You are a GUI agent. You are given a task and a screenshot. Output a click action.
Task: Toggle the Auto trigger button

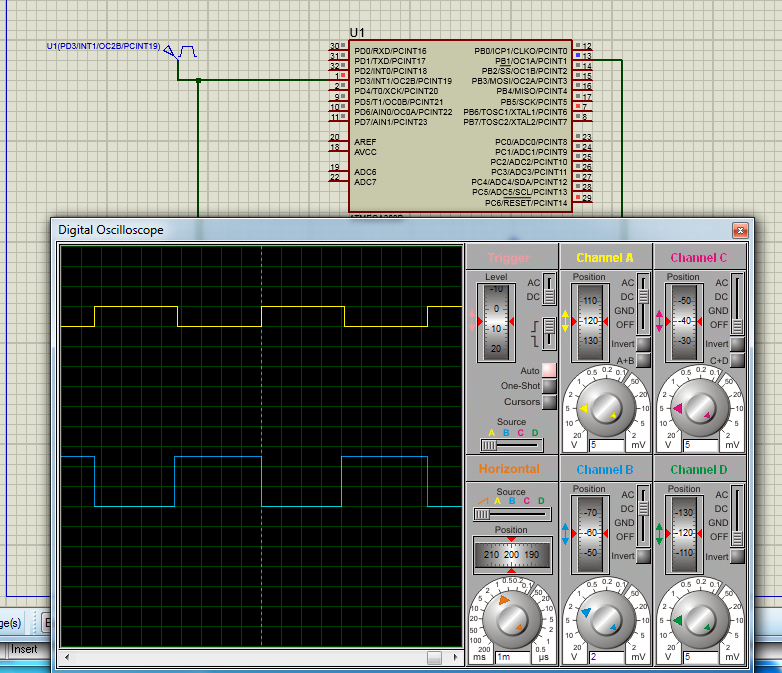click(x=549, y=370)
